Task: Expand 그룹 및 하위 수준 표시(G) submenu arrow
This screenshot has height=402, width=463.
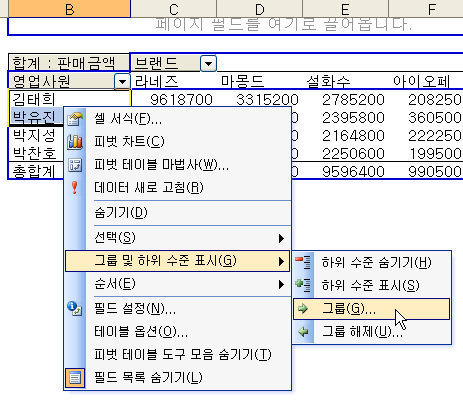Action: pos(281,261)
